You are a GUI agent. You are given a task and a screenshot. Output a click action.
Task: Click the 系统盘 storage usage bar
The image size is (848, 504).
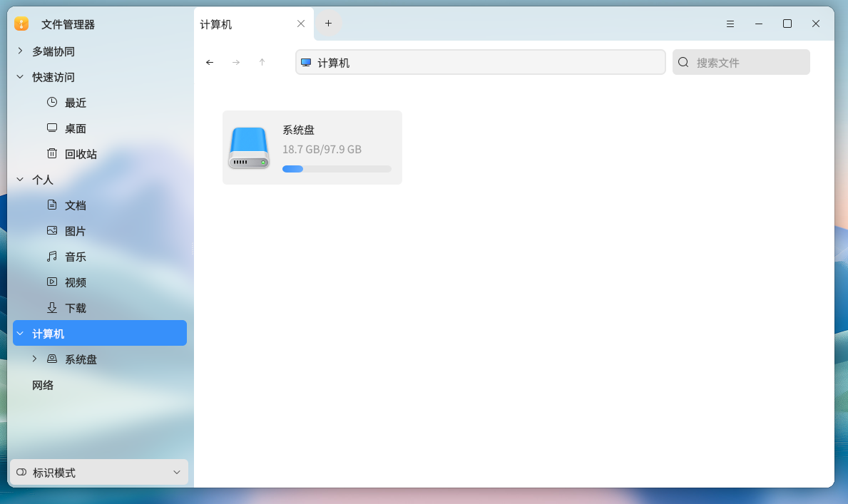(337, 169)
